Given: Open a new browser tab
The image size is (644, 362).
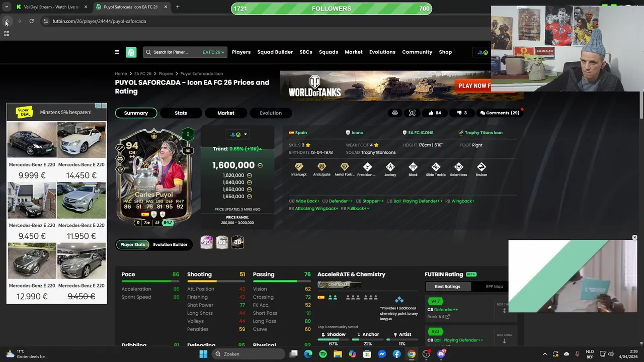Looking at the screenshot, I should pos(178,7).
